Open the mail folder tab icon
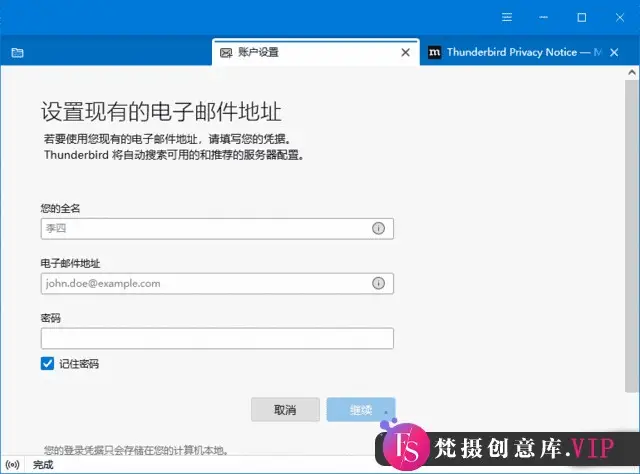The height and width of the screenshot is (474, 640). (17, 53)
